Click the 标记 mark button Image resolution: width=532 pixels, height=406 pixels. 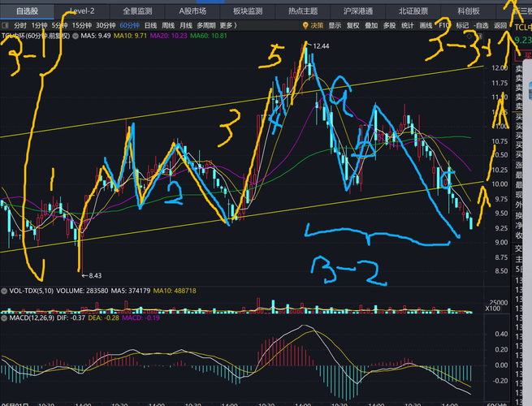462,25
